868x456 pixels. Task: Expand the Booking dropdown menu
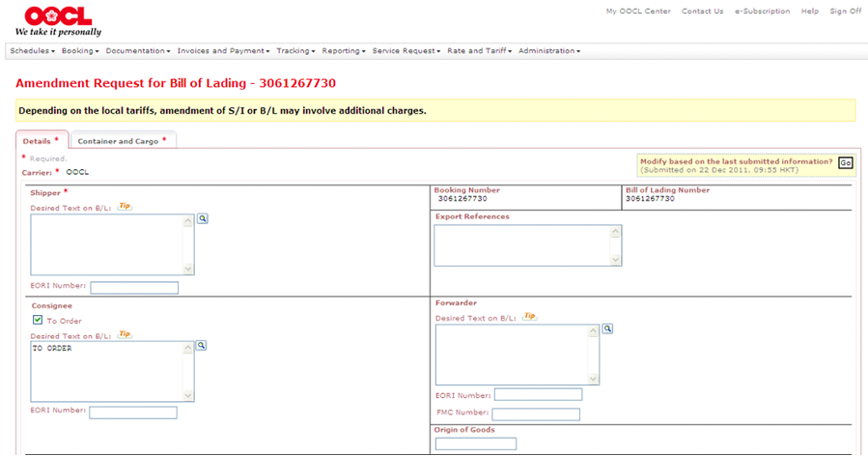[x=81, y=50]
